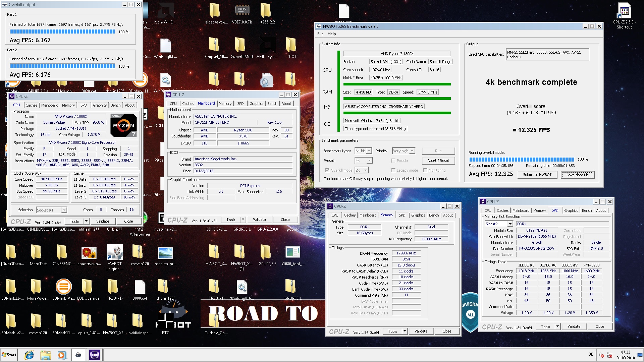
Task: Switch to Caches tab in CPU-Z CPU window
Action: [x=32, y=105]
